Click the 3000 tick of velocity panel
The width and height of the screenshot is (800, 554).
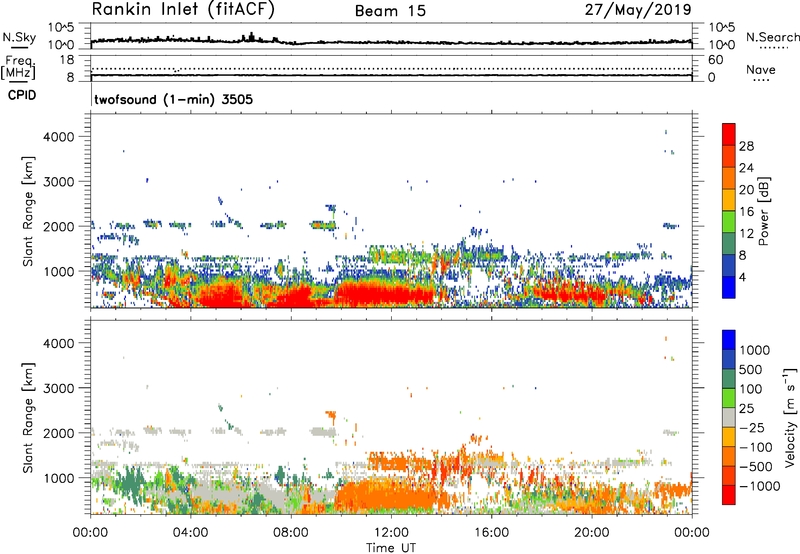(59, 388)
